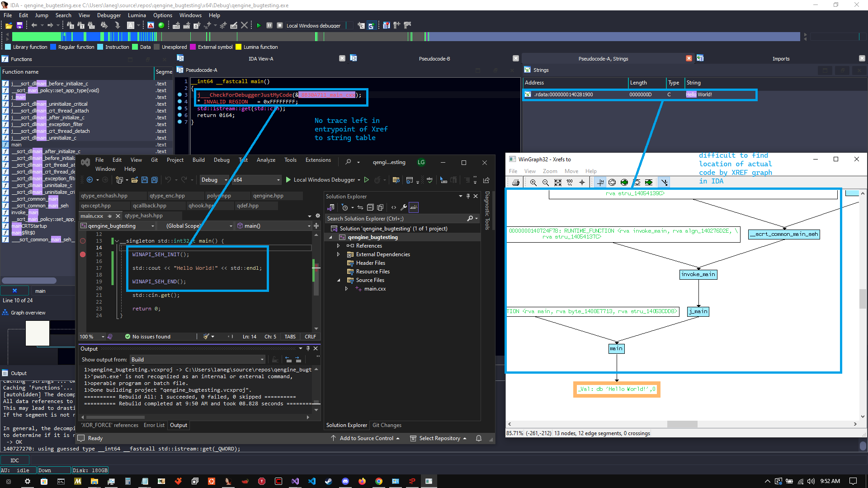Toggle breakpoint on line 15 in main.cxx
868x488 pixels.
[x=83, y=254]
